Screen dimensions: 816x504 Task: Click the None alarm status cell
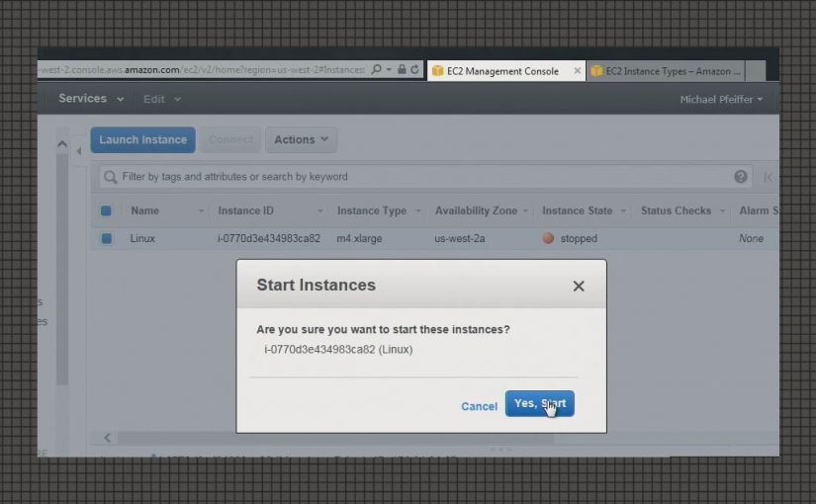coord(751,238)
